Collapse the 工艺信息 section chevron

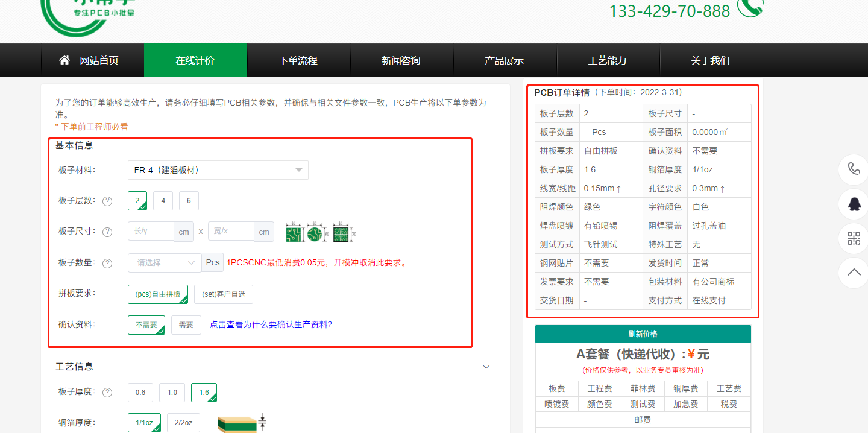(x=486, y=366)
